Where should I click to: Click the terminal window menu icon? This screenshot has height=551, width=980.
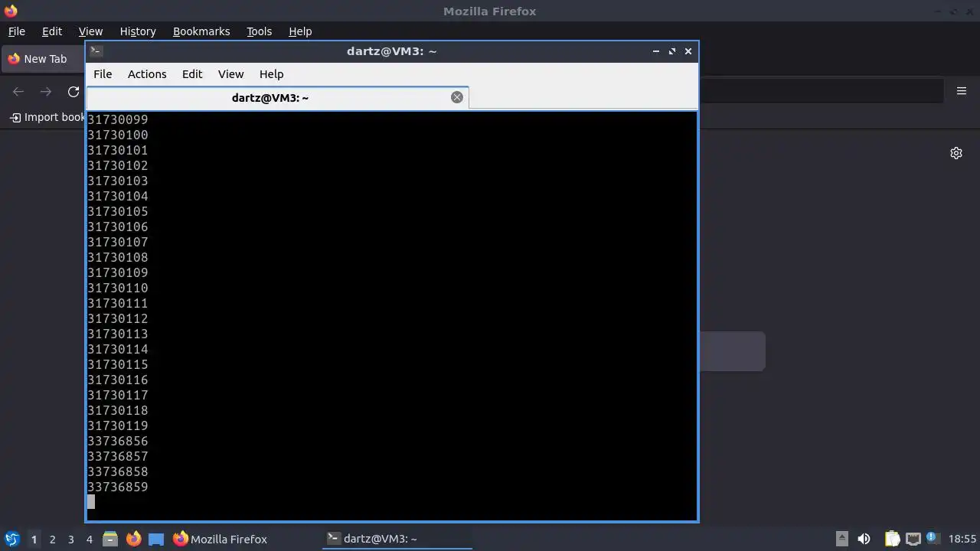coord(96,51)
